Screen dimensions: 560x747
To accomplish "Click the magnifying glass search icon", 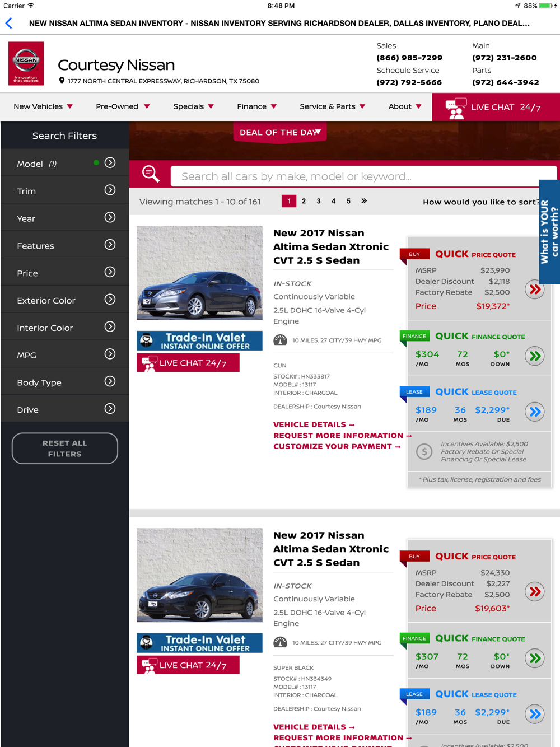I will tap(150, 174).
